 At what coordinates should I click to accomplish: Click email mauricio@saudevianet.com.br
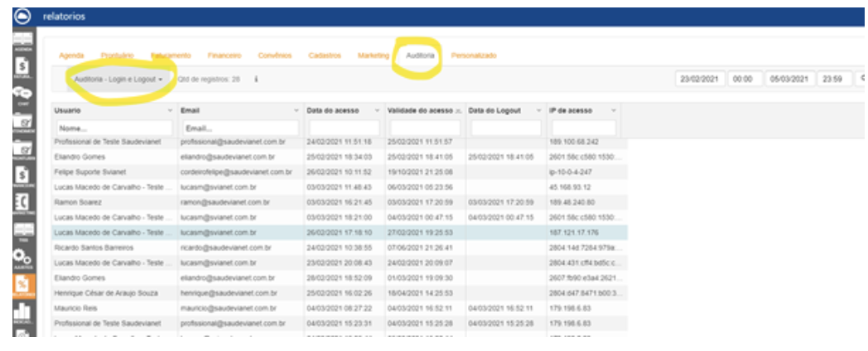pyautogui.click(x=229, y=308)
